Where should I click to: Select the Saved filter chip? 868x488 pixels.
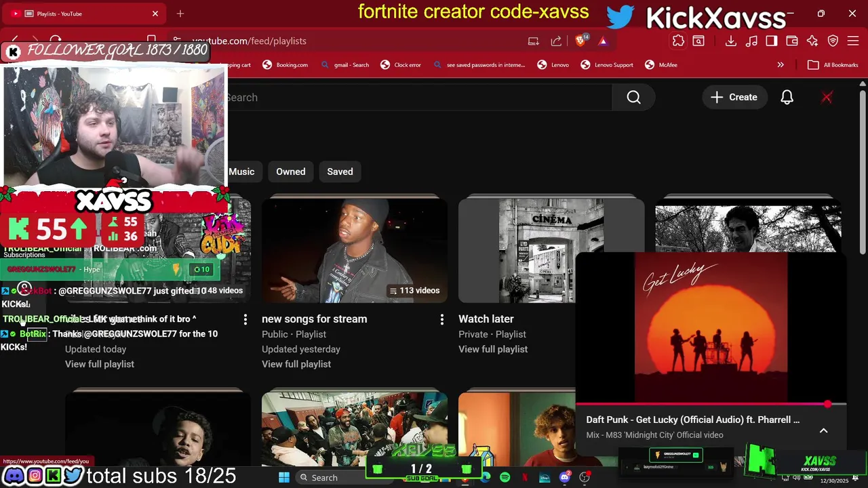[340, 171]
